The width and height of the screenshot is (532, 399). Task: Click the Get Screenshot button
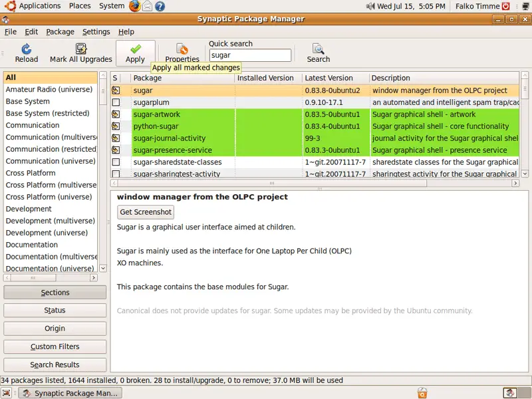146,212
